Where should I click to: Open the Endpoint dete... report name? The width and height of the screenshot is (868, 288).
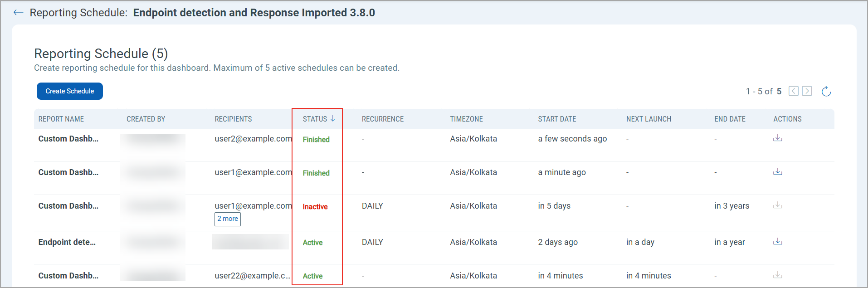point(67,242)
